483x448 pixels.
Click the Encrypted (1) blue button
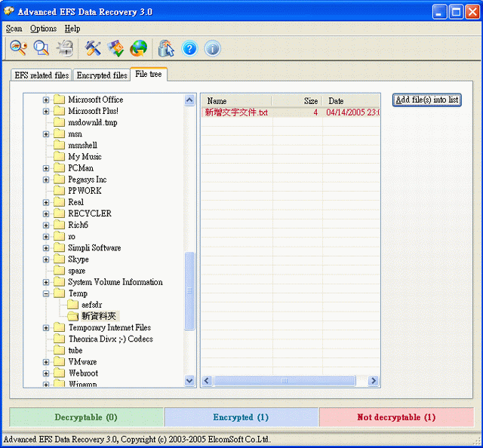(x=241, y=417)
